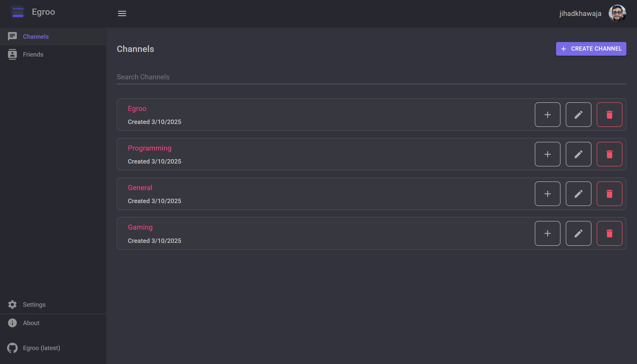
Task: Delete the General channel
Action: (609, 194)
